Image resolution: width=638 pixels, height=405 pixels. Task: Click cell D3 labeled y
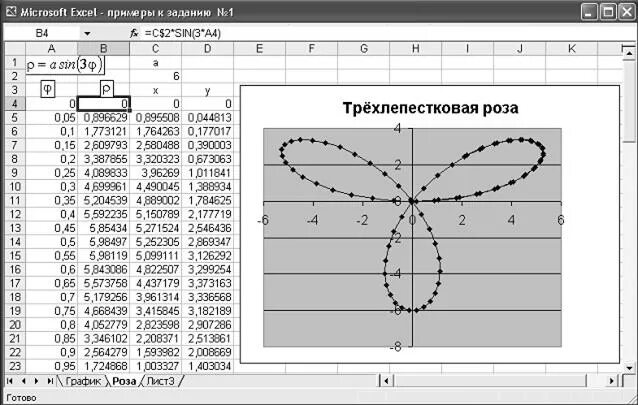tap(208, 90)
